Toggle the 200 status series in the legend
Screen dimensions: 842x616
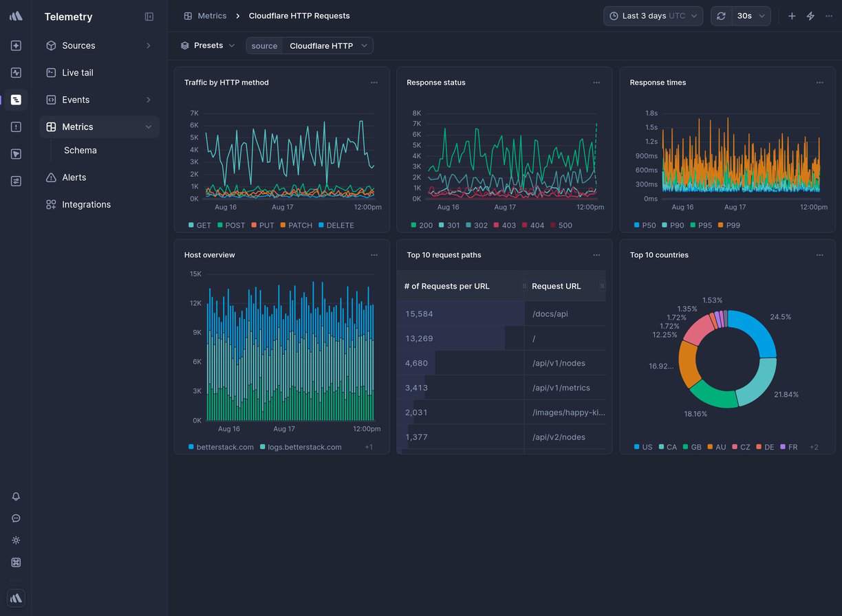click(422, 225)
